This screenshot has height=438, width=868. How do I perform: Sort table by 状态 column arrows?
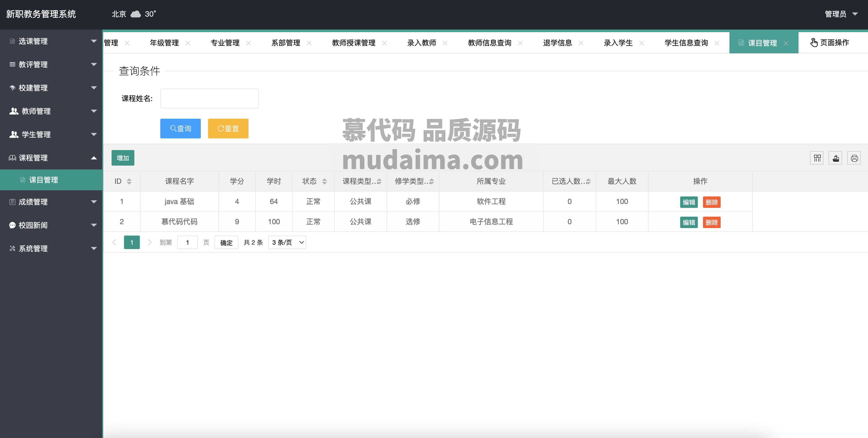pyautogui.click(x=325, y=181)
